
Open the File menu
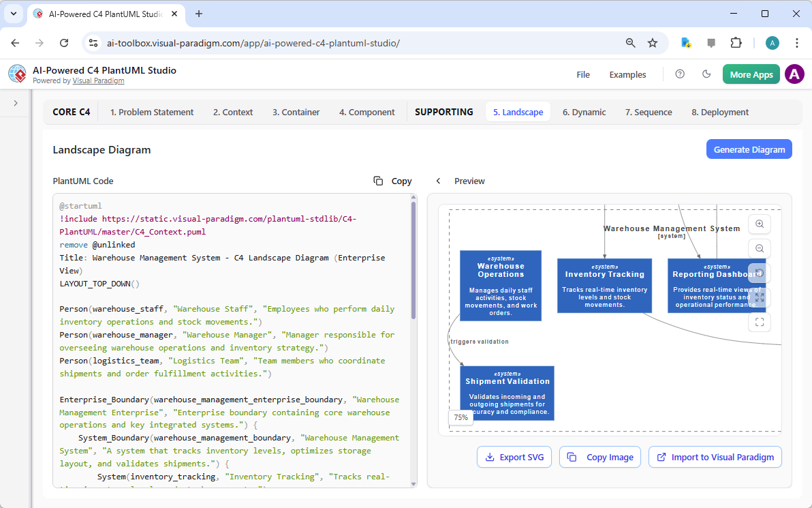(583, 74)
